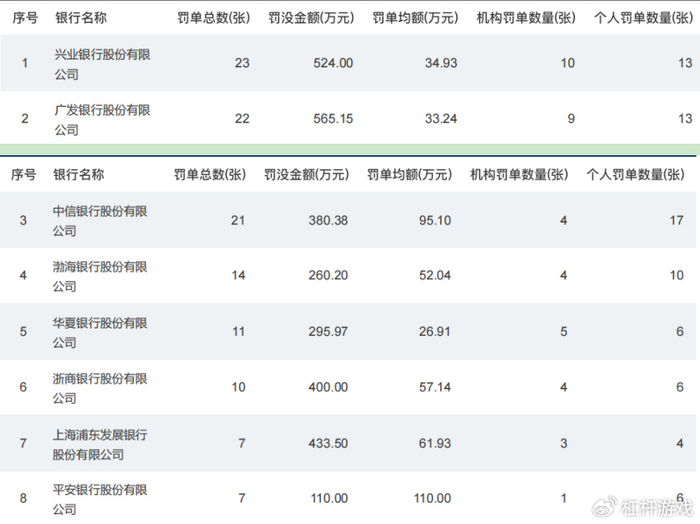Click the 57.14 average in 浙商银行 row
700x524 pixels.
[x=435, y=387]
